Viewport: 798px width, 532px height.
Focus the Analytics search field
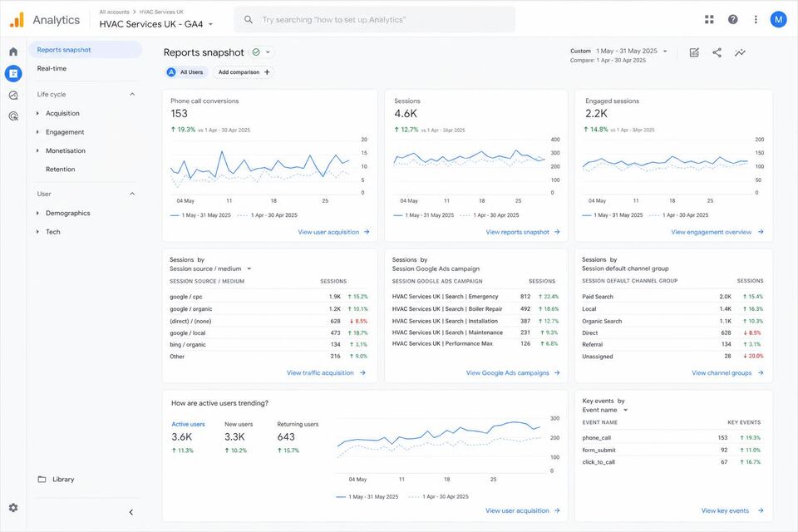(375, 19)
